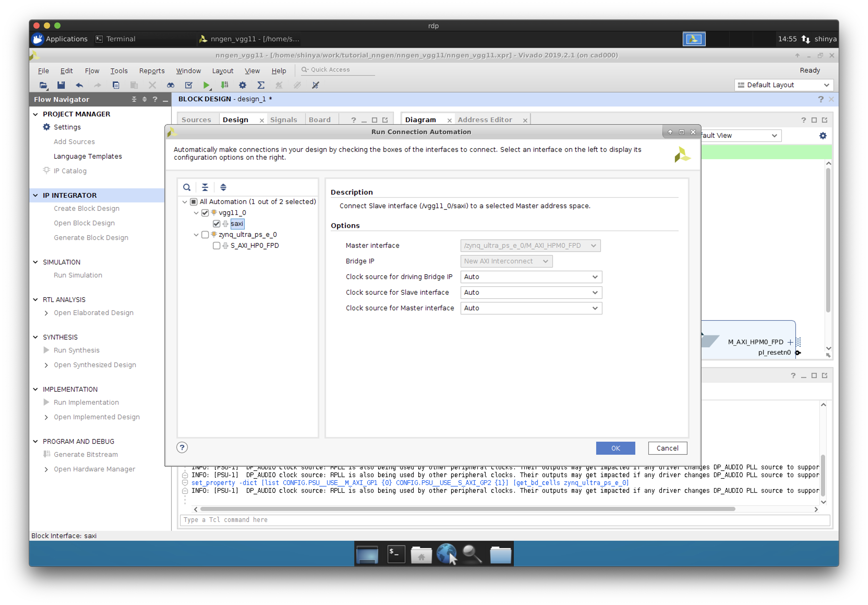Click the gear Settings toolbar icon
The image size is (868, 605).
tap(242, 85)
